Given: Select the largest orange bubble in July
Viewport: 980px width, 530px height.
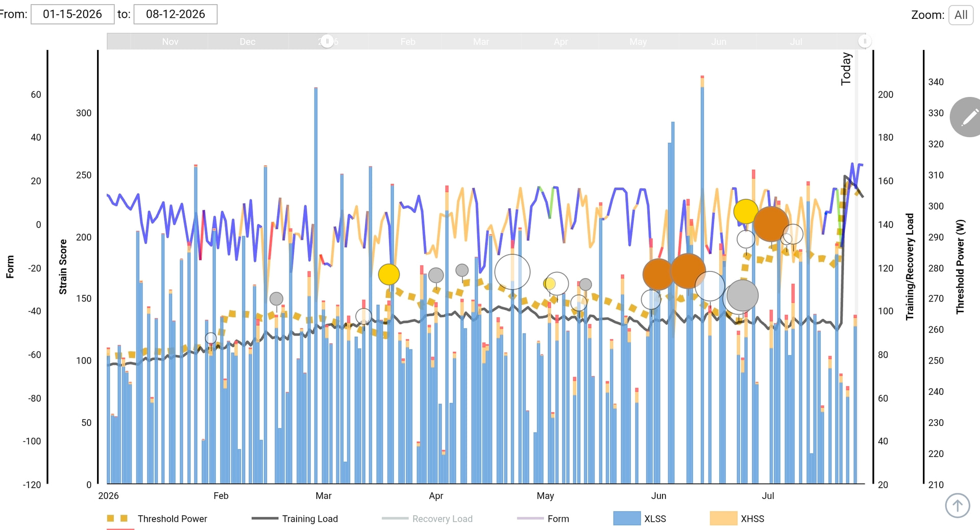Looking at the screenshot, I should click(x=771, y=224).
